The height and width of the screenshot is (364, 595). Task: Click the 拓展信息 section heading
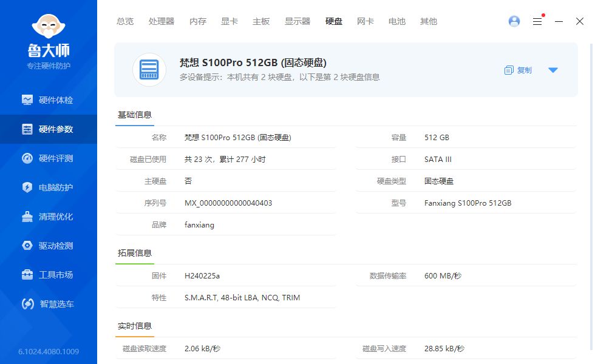click(135, 253)
